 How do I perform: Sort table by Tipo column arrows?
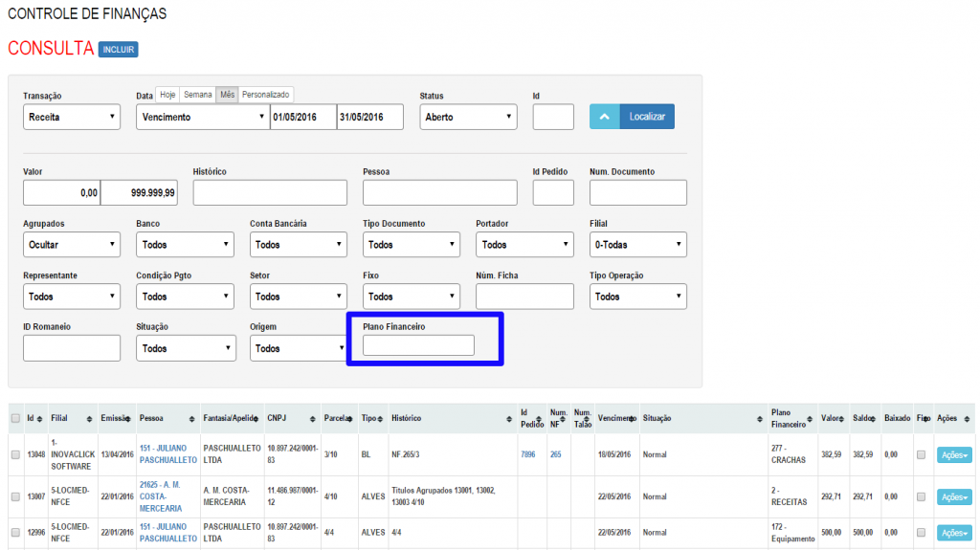click(x=381, y=419)
